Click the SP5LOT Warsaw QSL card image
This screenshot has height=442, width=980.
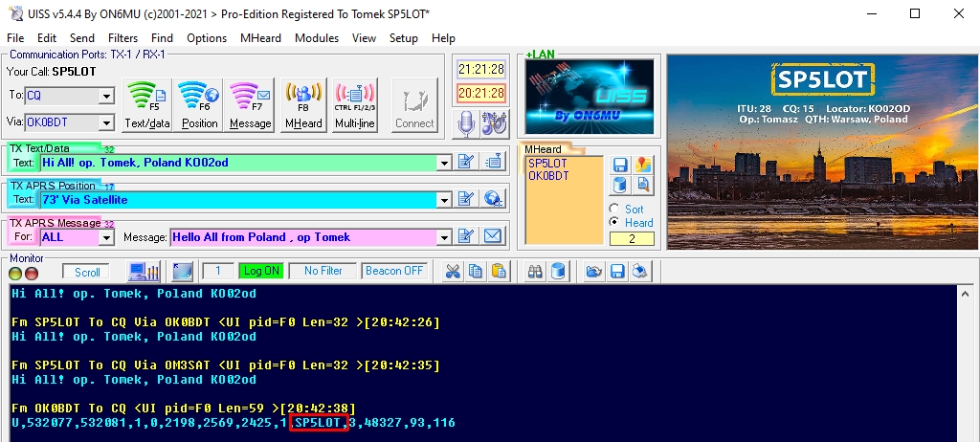[823, 152]
